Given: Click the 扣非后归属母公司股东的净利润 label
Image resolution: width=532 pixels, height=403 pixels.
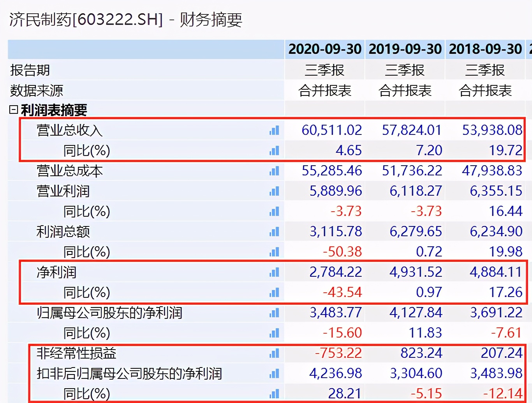Looking at the screenshot, I should click(x=129, y=373).
